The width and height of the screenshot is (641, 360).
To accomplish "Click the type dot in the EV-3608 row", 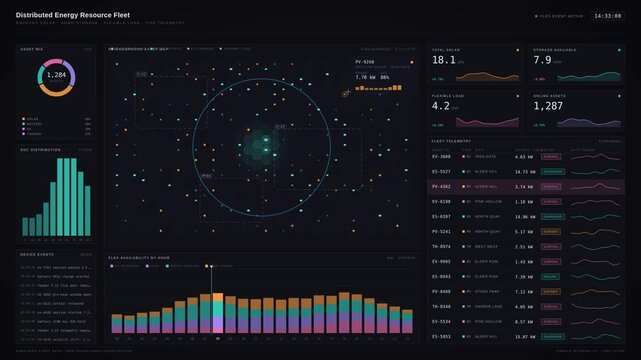I will click(x=464, y=157).
